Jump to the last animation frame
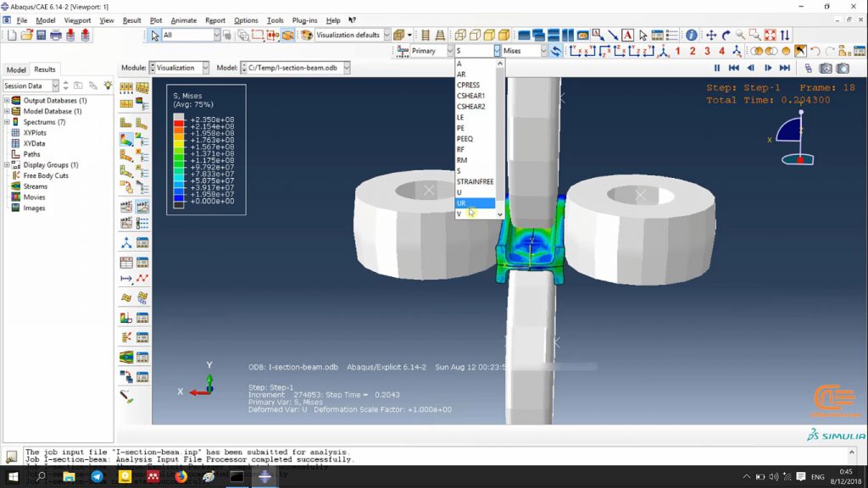Viewport: 868px width, 488px height. (784, 68)
